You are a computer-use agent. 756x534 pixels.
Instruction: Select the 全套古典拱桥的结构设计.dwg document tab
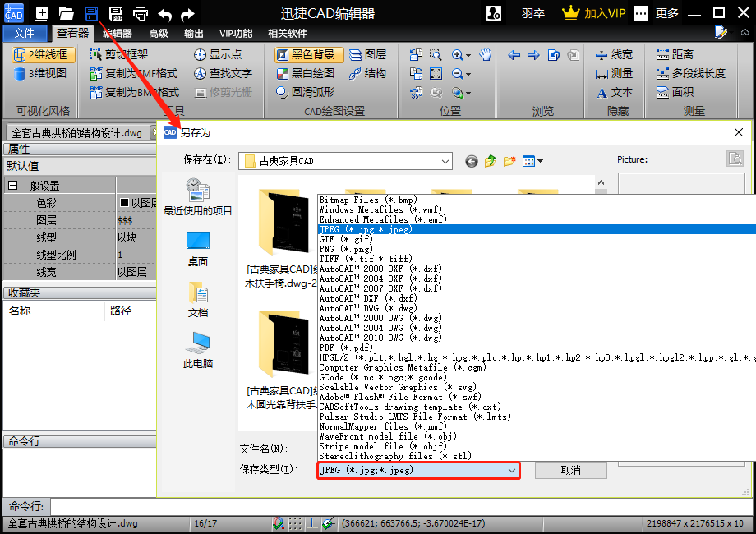point(76,132)
